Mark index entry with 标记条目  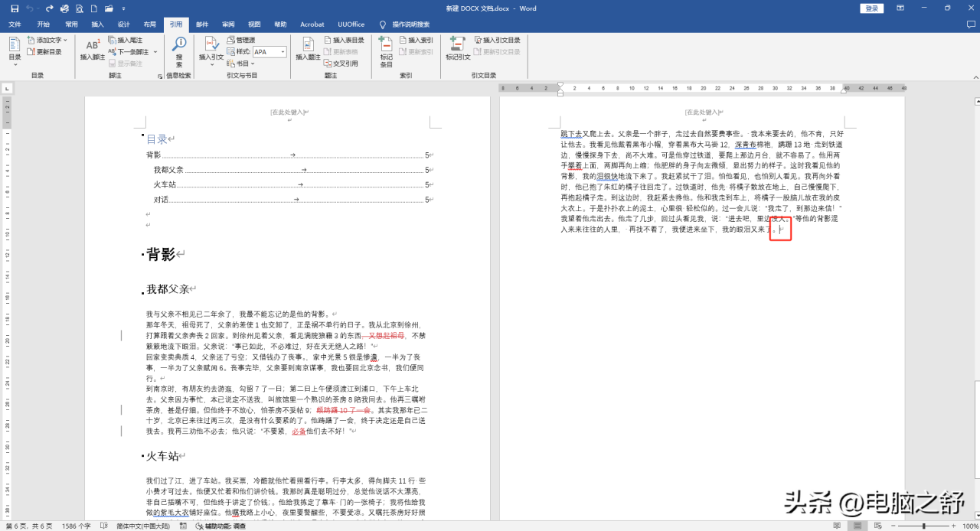[x=387, y=52]
